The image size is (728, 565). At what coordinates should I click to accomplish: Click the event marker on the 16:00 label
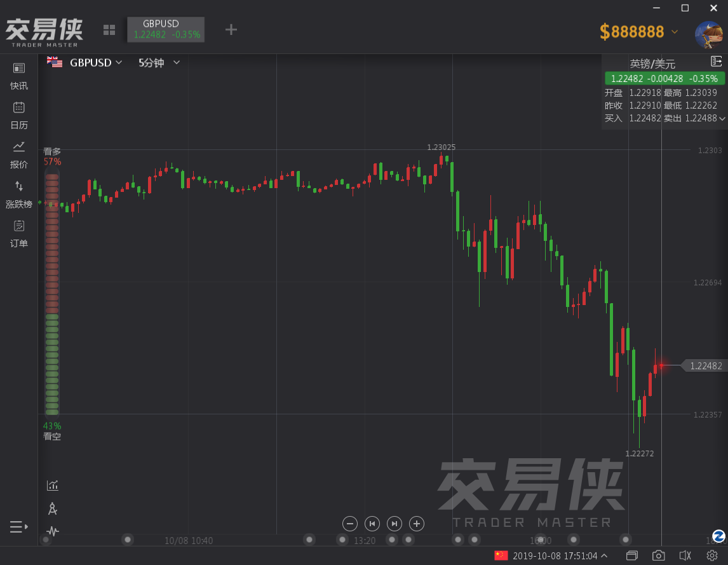541,540
